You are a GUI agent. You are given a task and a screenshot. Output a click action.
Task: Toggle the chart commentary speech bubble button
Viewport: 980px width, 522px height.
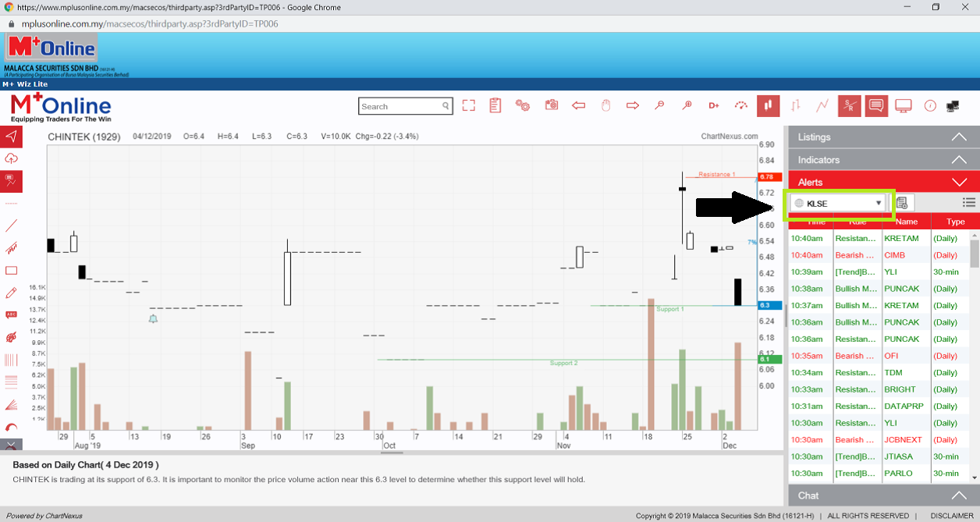pyautogui.click(x=876, y=105)
